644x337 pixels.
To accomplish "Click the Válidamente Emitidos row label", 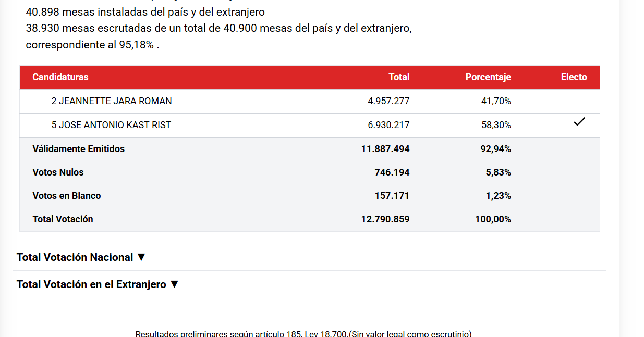I will [x=79, y=149].
